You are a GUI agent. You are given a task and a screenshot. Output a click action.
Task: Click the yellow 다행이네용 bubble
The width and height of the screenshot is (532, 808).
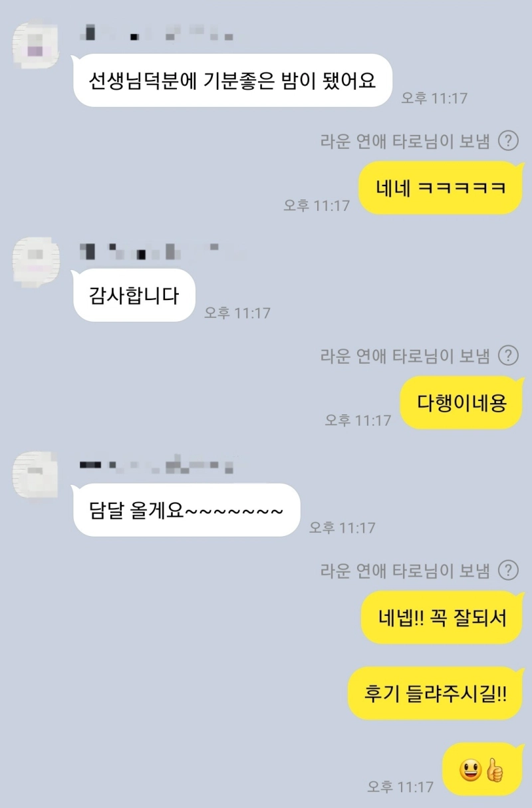pos(462,403)
